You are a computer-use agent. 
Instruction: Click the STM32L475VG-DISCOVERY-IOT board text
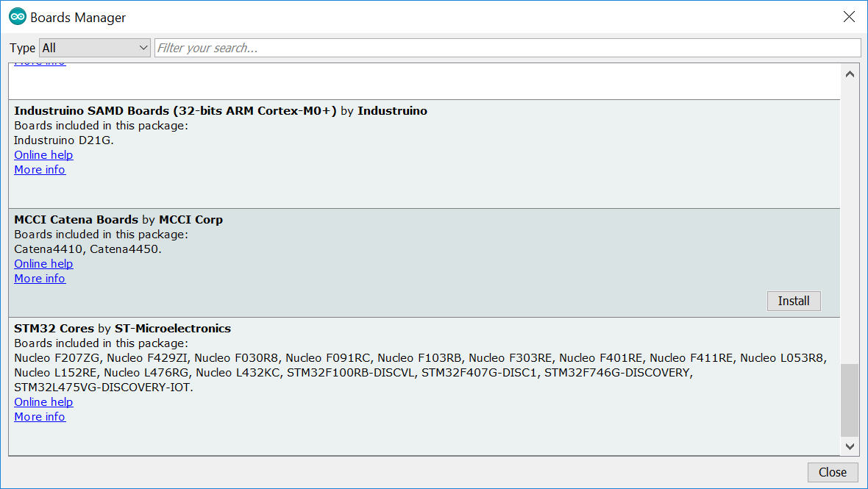click(104, 388)
